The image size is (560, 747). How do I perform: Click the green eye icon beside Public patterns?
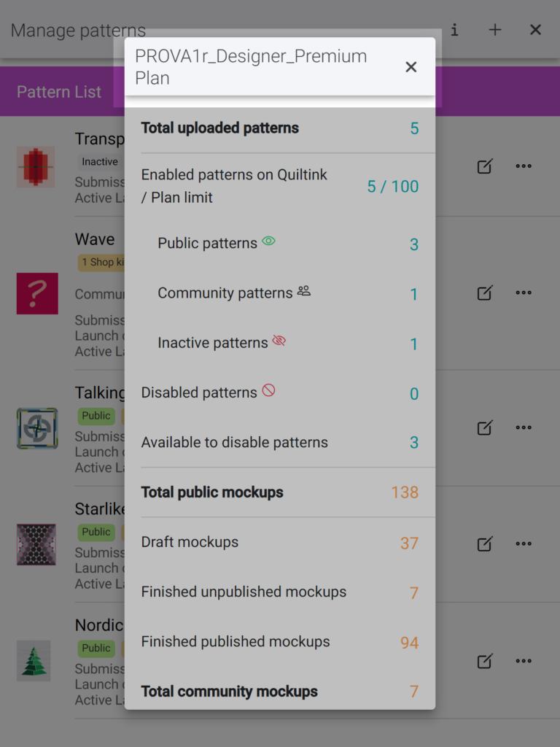[268, 241]
